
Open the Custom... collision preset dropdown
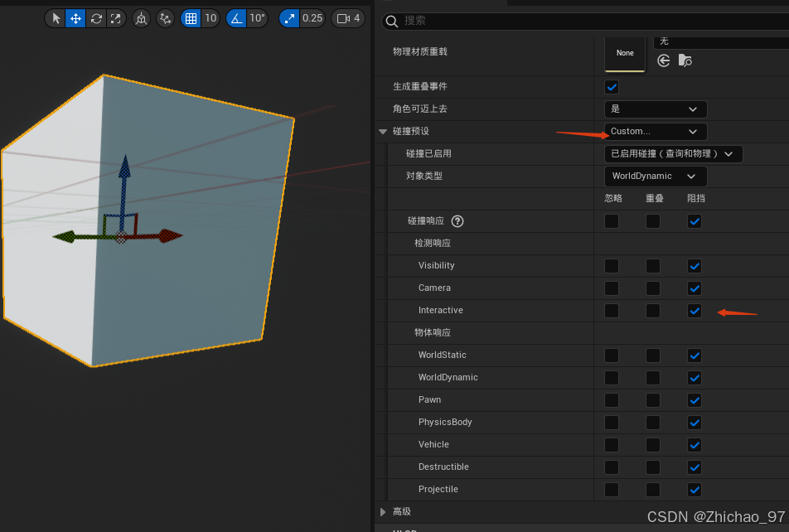(655, 132)
